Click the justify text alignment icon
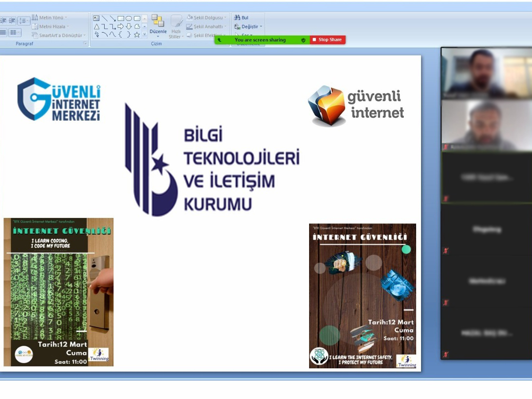The width and height of the screenshot is (532, 399). [3, 33]
